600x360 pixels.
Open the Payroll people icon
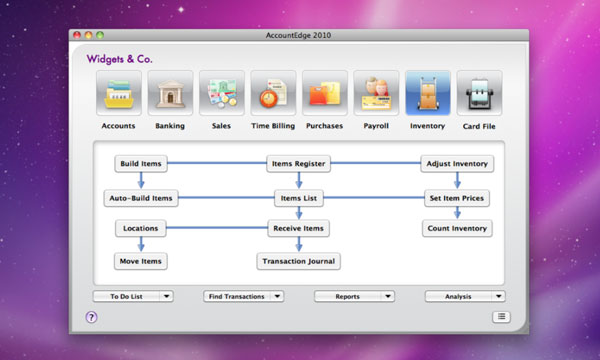click(x=376, y=93)
